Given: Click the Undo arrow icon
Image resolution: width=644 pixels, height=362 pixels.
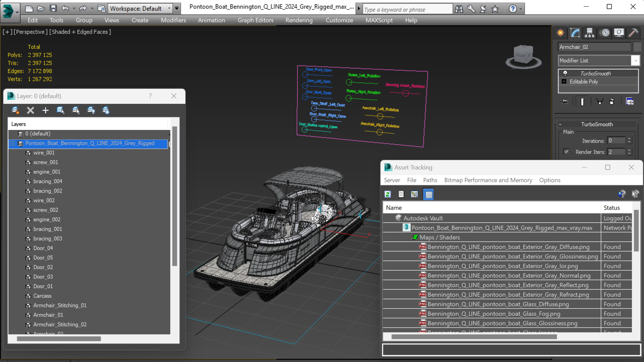Looking at the screenshot, I should (x=65, y=8).
